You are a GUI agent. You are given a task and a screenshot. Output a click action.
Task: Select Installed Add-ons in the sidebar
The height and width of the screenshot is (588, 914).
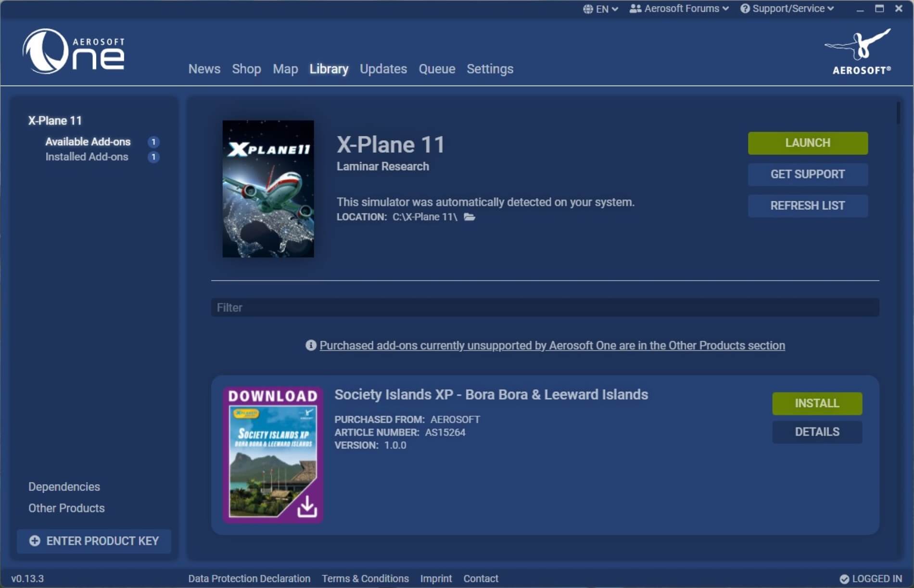[87, 157]
